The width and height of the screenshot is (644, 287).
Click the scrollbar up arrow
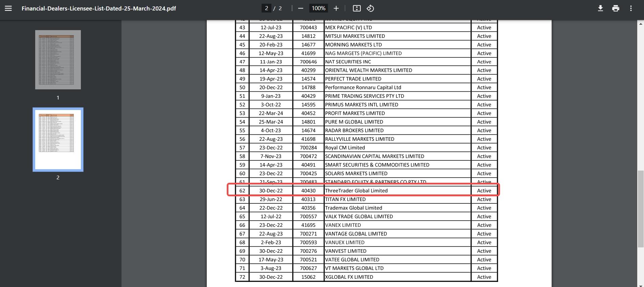tap(640, 24)
